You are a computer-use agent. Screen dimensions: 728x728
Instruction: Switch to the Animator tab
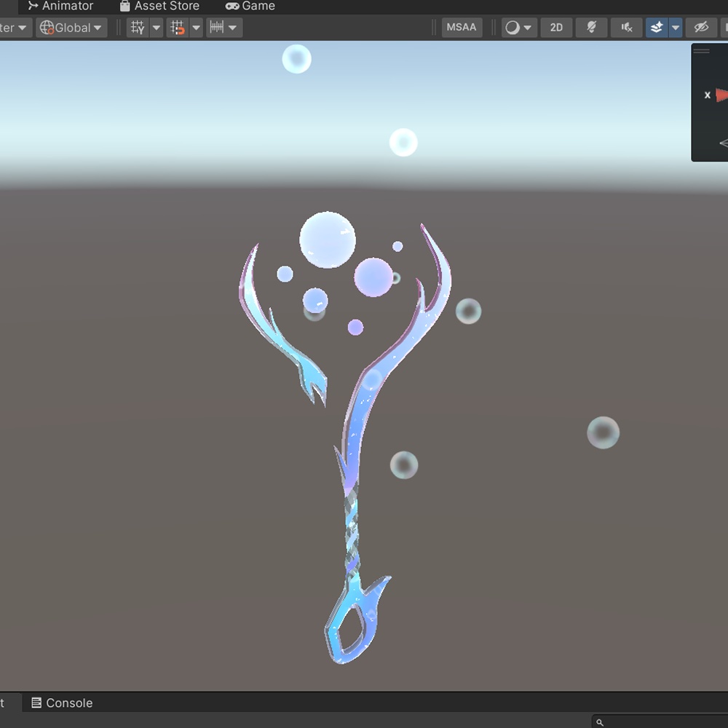click(60, 6)
